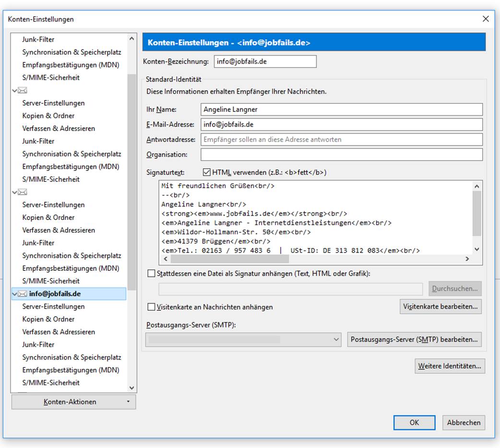Open S/MIME-Sicherheit under info@jobfails.de
The width and height of the screenshot is (500, 448).
pyautogui.click(x=51, y=383)
